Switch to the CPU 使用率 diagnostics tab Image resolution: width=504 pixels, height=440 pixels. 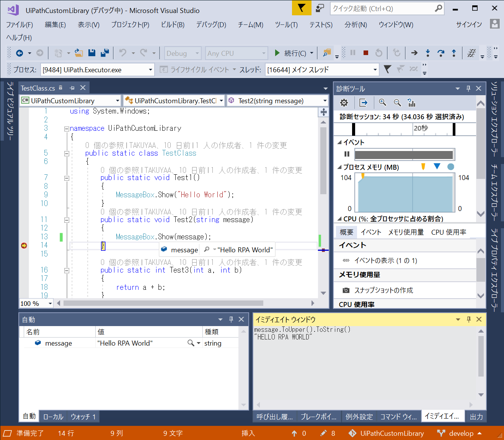pyautogui.click(x=449, y=232)
